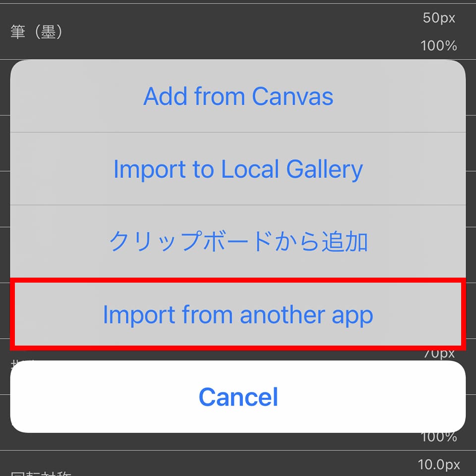This screenshot has height=476, width=476.
Task: Click the word Canvas in first option
Action: click(293, 96)
